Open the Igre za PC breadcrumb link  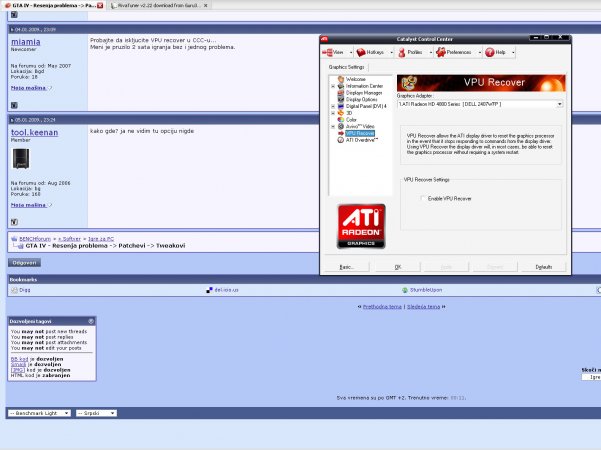[101, 239]
